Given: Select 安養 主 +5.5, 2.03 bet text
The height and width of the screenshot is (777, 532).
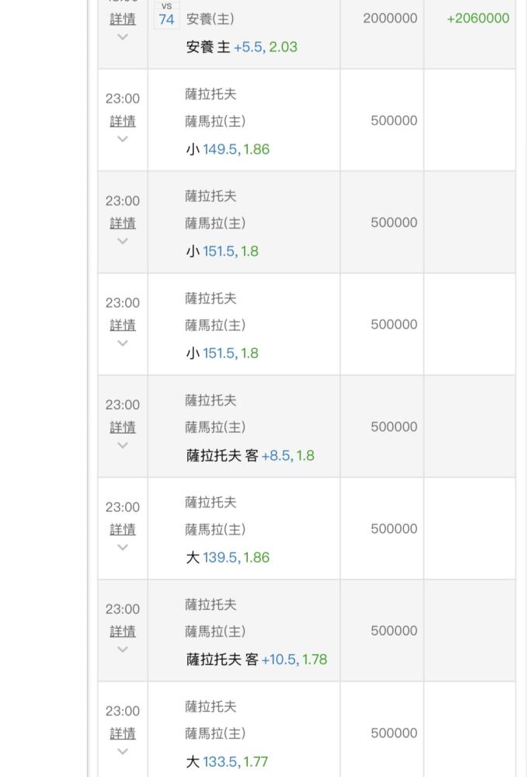Looking at the screenshot, I should (x=242, y=47).
